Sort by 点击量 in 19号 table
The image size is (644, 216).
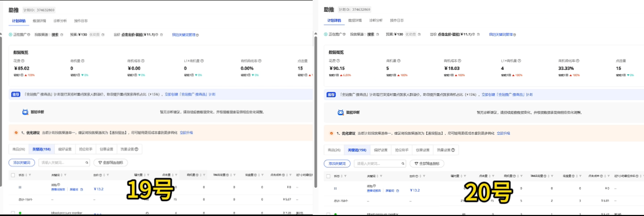click(173, 175)
